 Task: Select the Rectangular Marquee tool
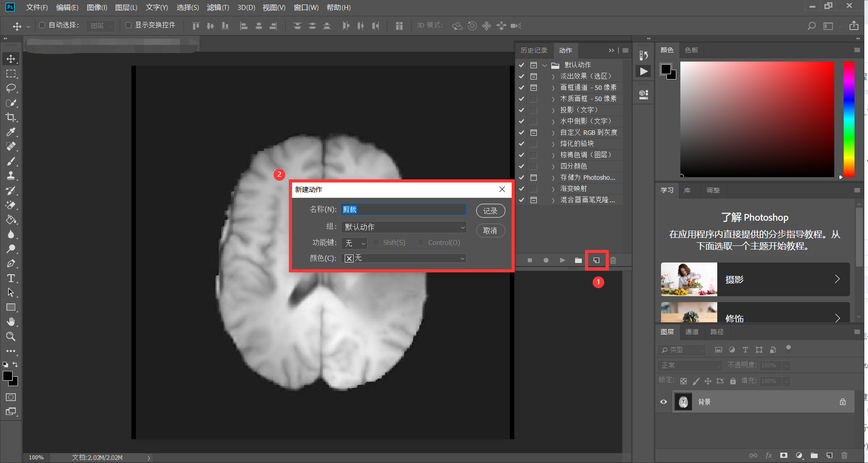11,74
